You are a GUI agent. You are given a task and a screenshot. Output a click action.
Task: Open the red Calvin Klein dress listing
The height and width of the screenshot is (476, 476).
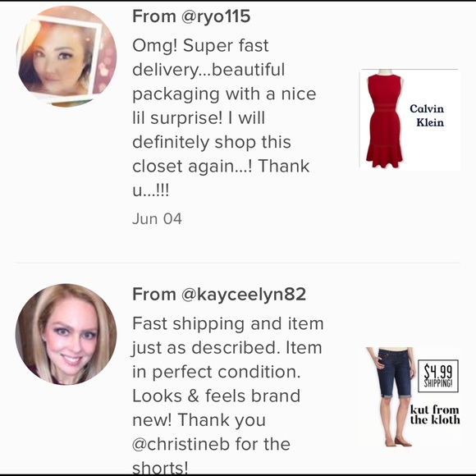point(410,119)
